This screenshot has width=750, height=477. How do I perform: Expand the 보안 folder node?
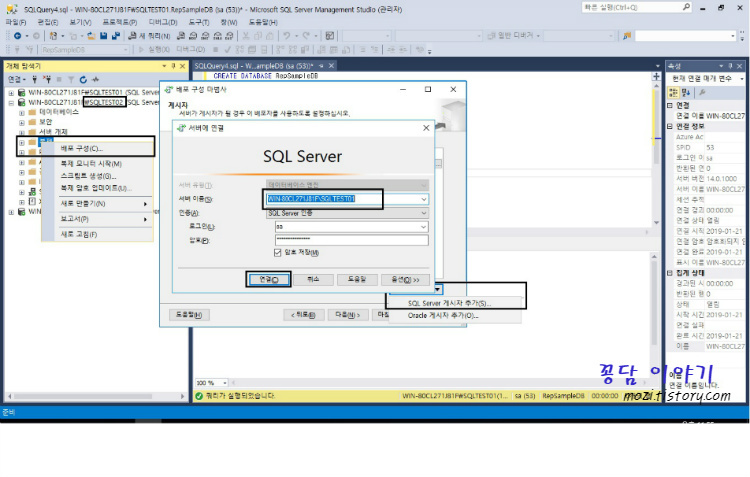[x=22, y=122]
